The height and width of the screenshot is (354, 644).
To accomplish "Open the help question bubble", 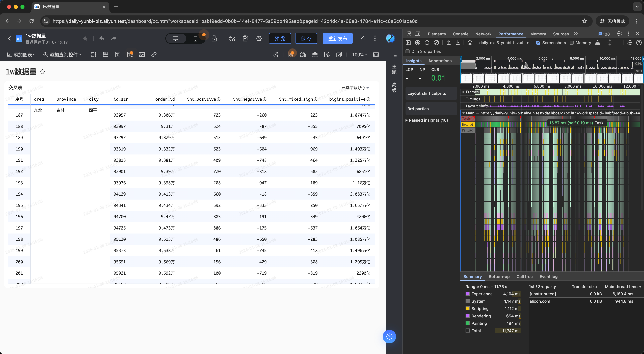I will (x=389, y=337).
